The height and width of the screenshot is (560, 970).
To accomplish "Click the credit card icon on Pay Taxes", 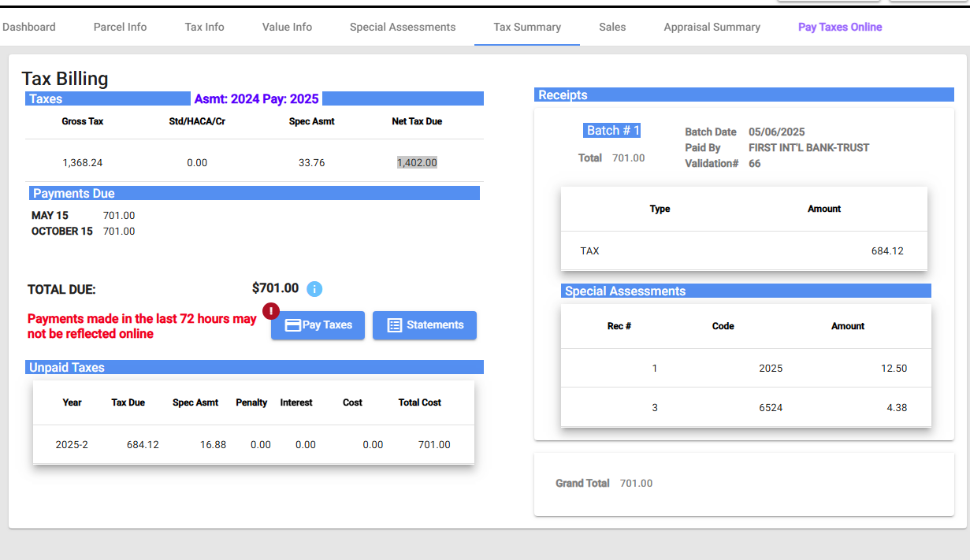I will click(x=293, y=325).
